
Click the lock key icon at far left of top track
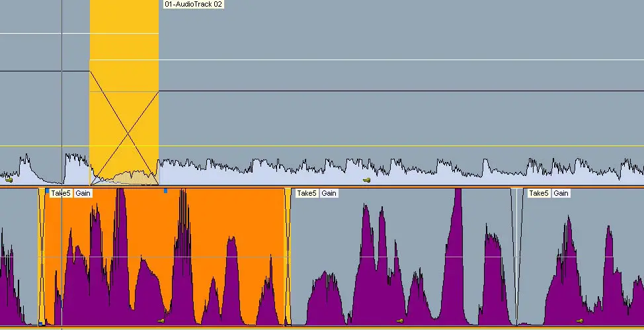click(9, 179)
